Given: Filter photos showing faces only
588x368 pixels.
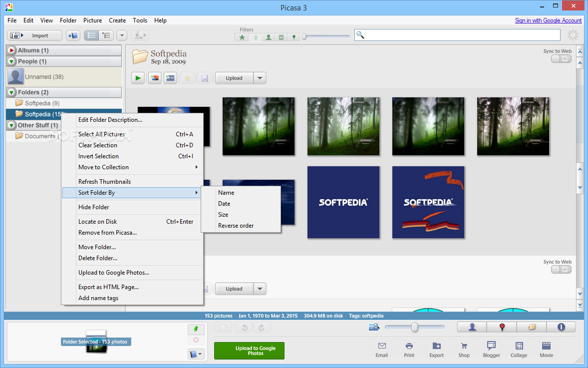Looking at the screenshot, I should coord(268,37).
